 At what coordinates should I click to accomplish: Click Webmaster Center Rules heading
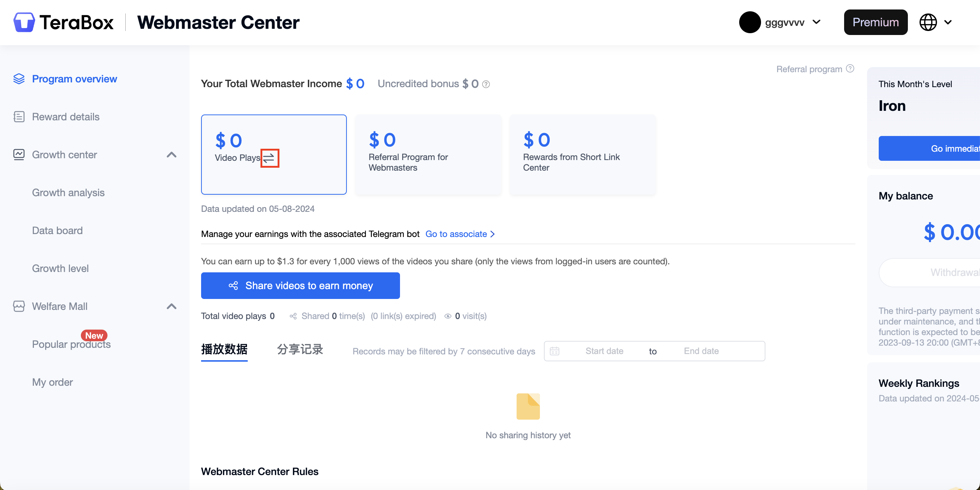[259, 471]
